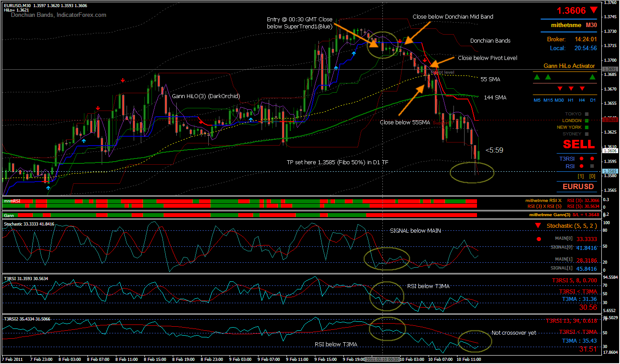Toggle the gray square next to SYDNEY
The height and width of the screenshot is (364, 620).
[x=587, y=134]
